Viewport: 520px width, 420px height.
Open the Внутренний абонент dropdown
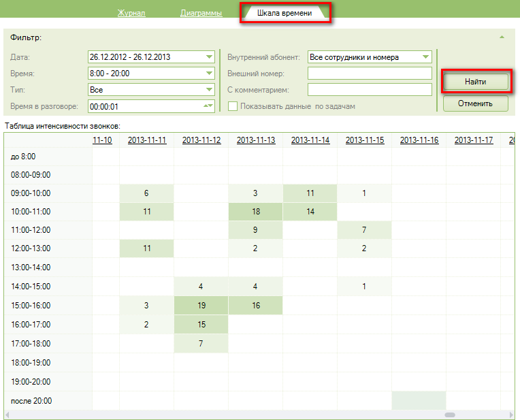[x=426, y=57]
